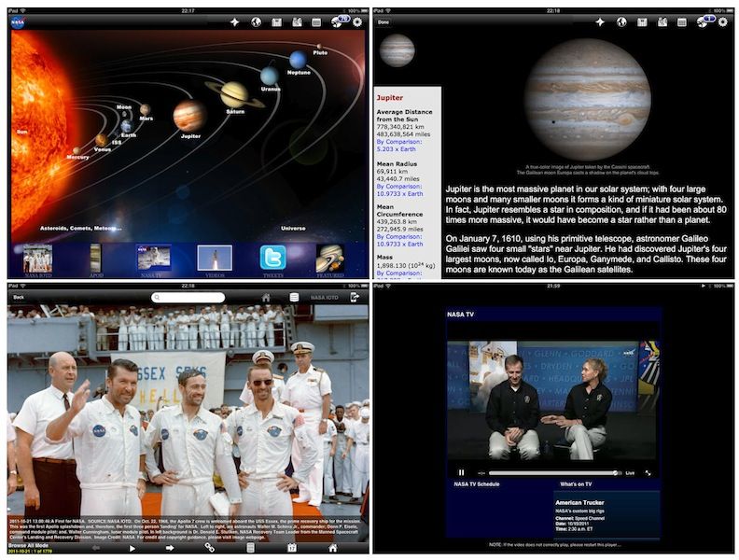Open Asteroids, Comets, Meteors section
Viewport: 739px width, 560px height.
click(x=80, y=228)
